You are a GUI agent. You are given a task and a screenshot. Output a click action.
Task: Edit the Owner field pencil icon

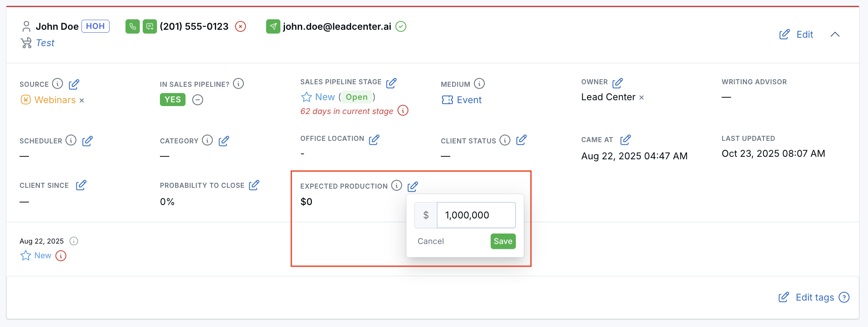tap(617, 83)
